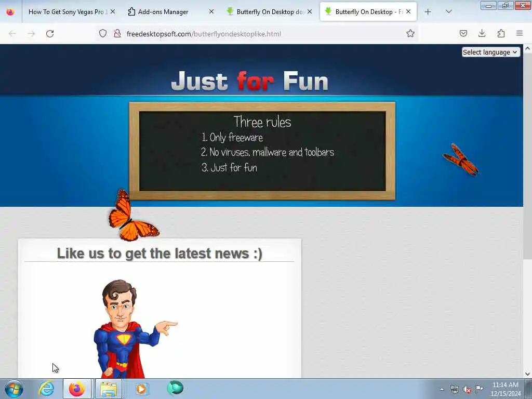Close the active Butterfly On Desktop tab
532x399 pixels.
(408, 12)
